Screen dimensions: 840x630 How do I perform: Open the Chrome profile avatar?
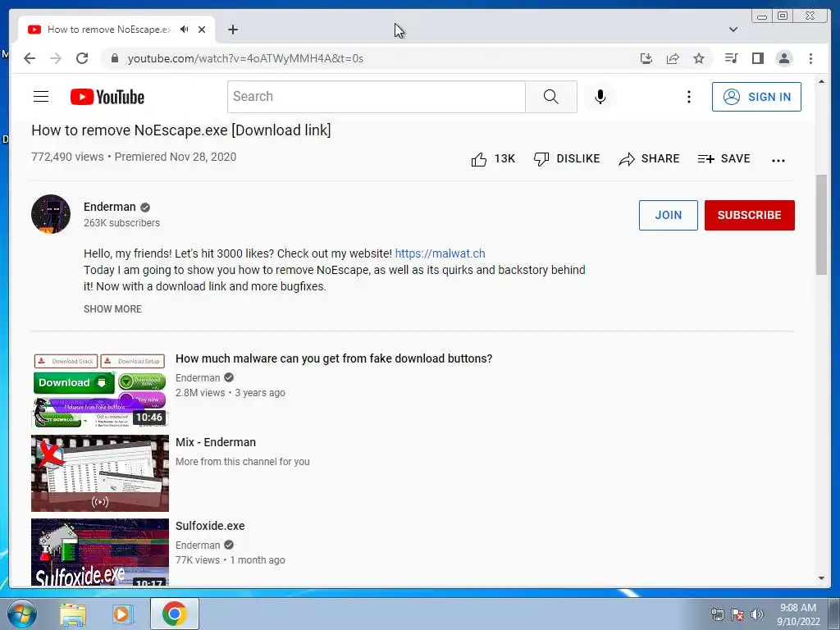click(x=783, y=58)
